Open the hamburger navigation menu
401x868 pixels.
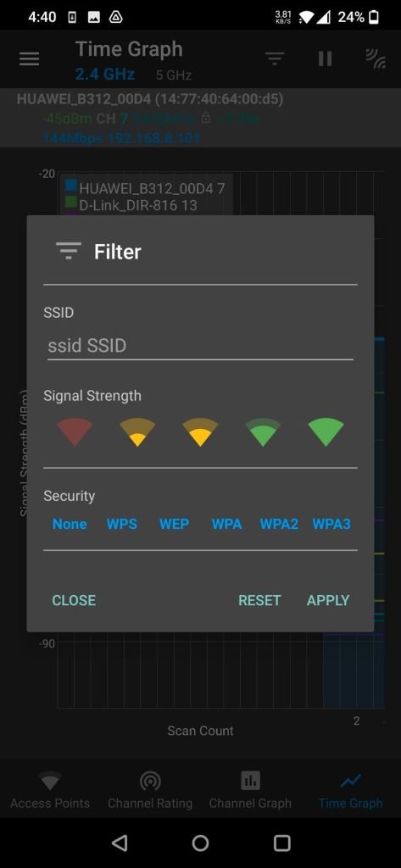point(30,58)
